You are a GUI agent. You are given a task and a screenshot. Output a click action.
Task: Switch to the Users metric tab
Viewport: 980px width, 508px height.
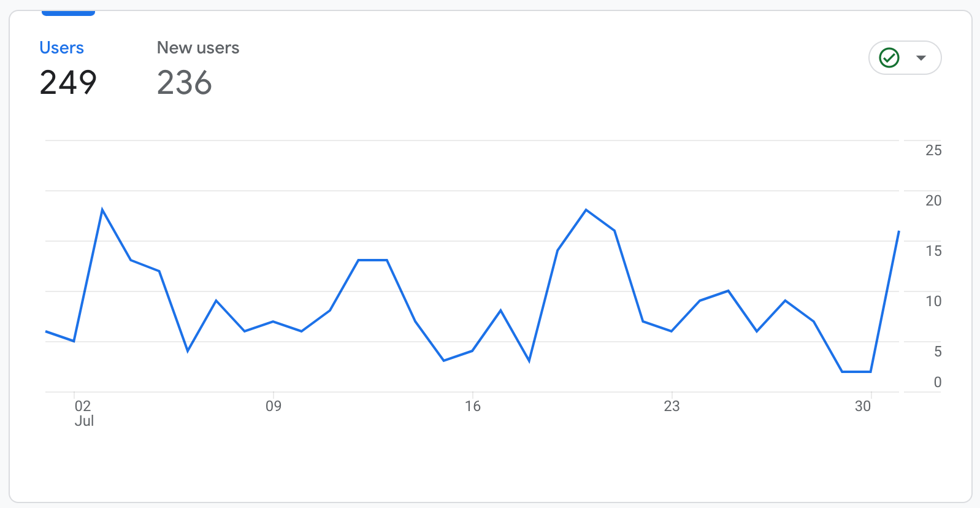tap(61, 48)
